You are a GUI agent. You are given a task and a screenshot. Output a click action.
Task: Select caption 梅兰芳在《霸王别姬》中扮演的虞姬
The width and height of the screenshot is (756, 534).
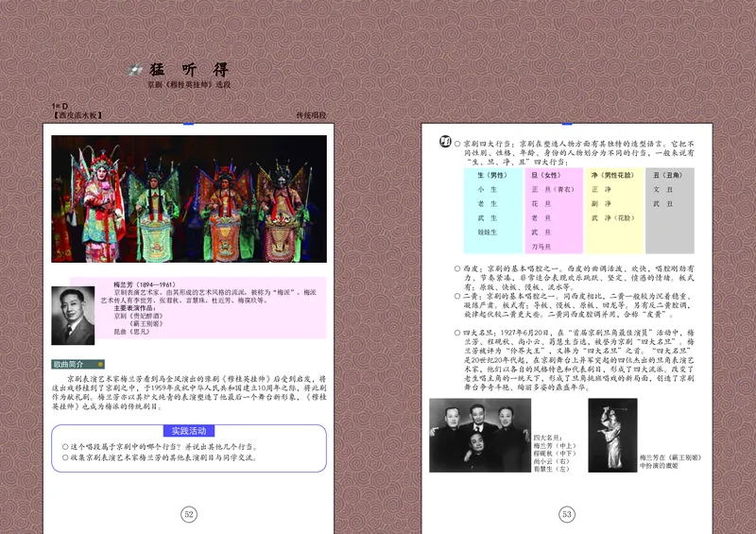671,461
